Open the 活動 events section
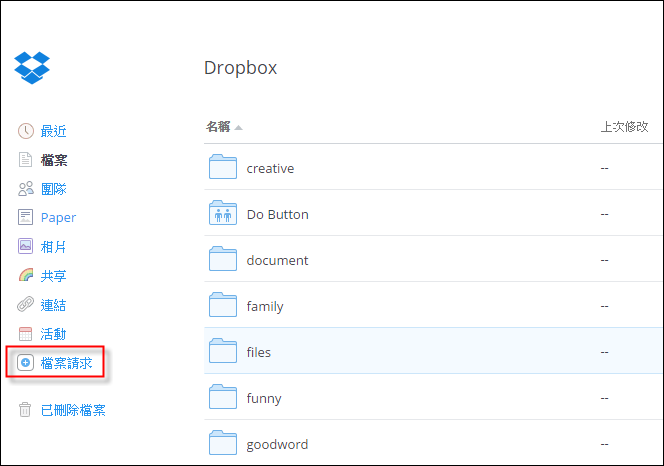 53,334
